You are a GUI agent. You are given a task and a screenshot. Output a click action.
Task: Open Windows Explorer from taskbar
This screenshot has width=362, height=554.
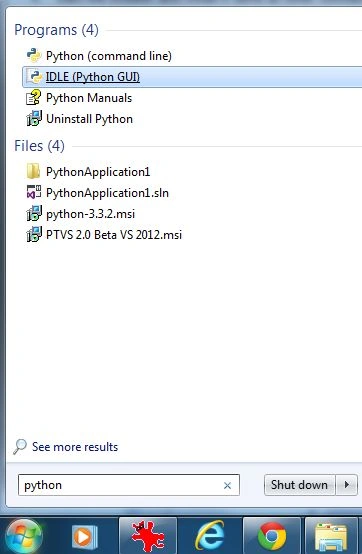click(x=332, y=537)
